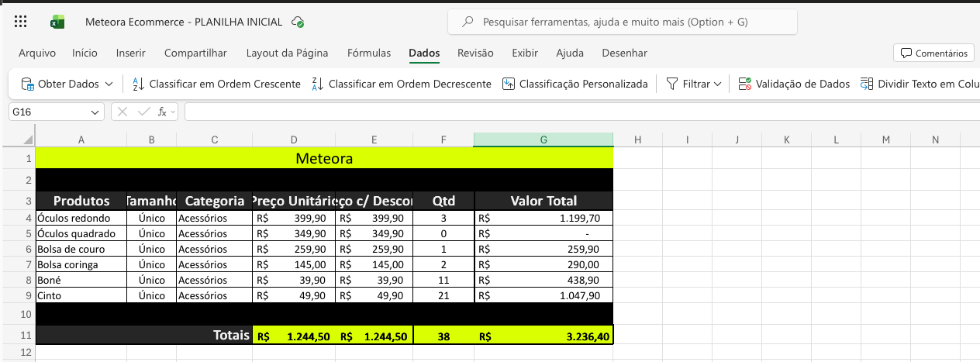Select the Bolsa de couro cell

[x=81, y=249]
